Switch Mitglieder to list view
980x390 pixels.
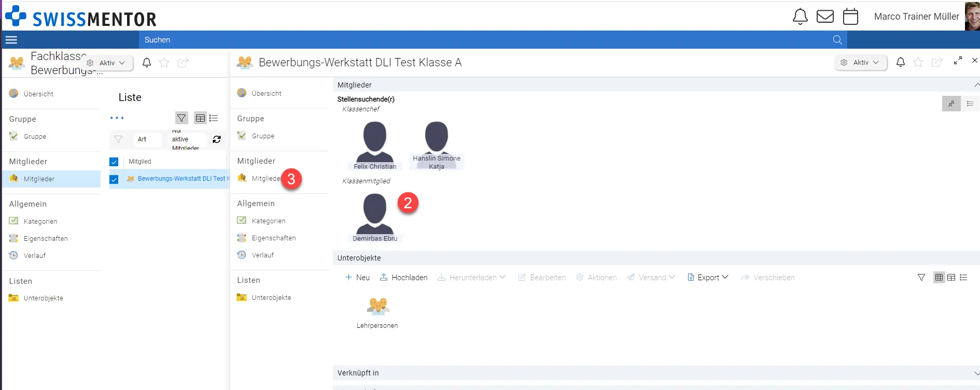pos(970,104)
